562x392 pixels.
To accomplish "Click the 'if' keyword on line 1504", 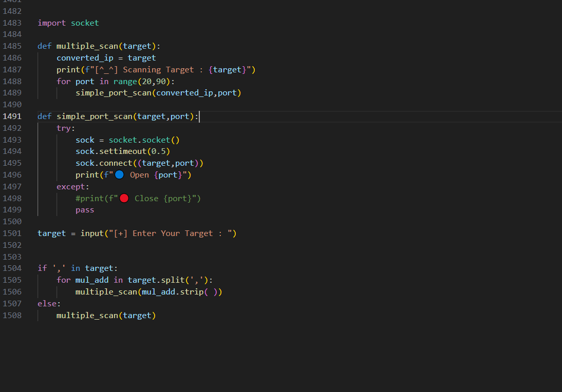I will tap(42, 268).
